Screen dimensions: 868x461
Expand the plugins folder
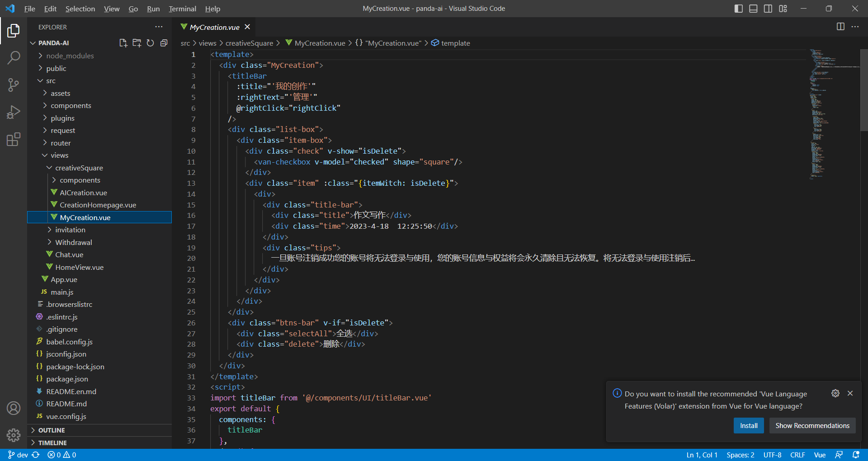[99, 118]
